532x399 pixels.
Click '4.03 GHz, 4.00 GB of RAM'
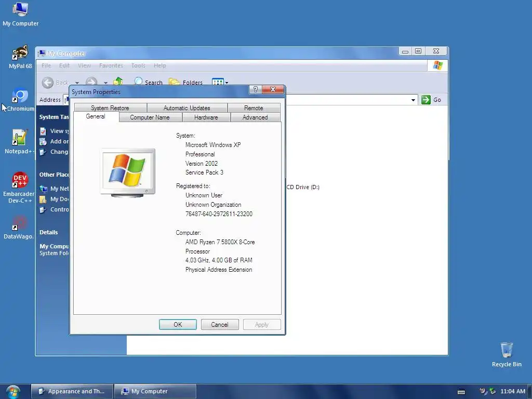219,260
